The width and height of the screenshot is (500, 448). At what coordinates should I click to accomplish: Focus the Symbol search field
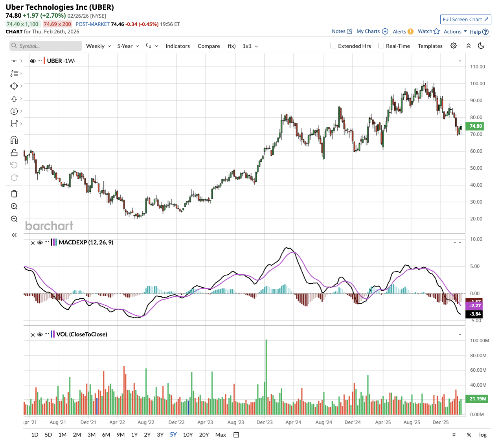coord(46,46)
